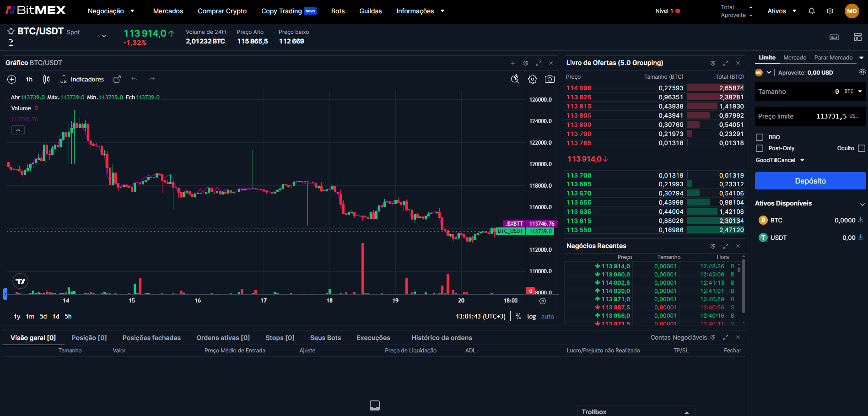This screenshot has width=868, height=416.
Task: Open Histórico de ordens tab
Action: (442, 338)
